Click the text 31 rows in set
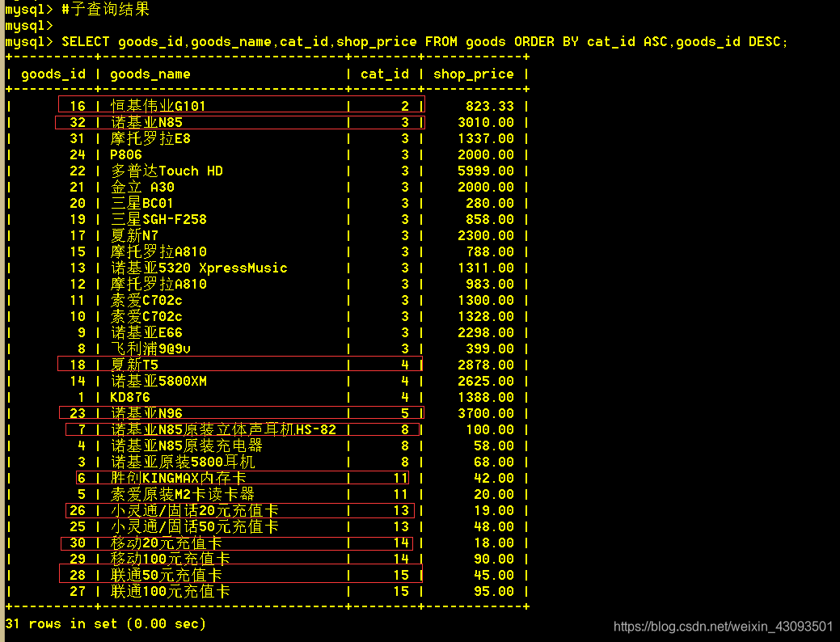This screenshot has height=642, width=840. [61, 623]
